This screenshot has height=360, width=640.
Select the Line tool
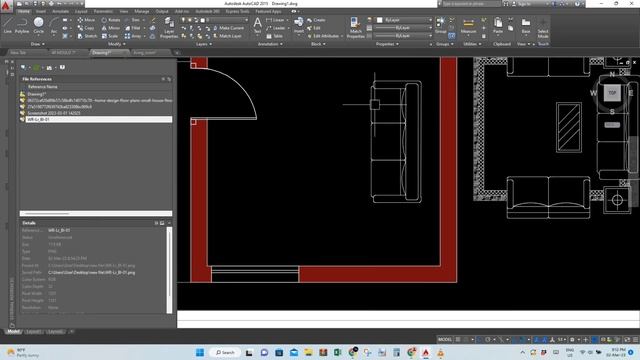8,24
